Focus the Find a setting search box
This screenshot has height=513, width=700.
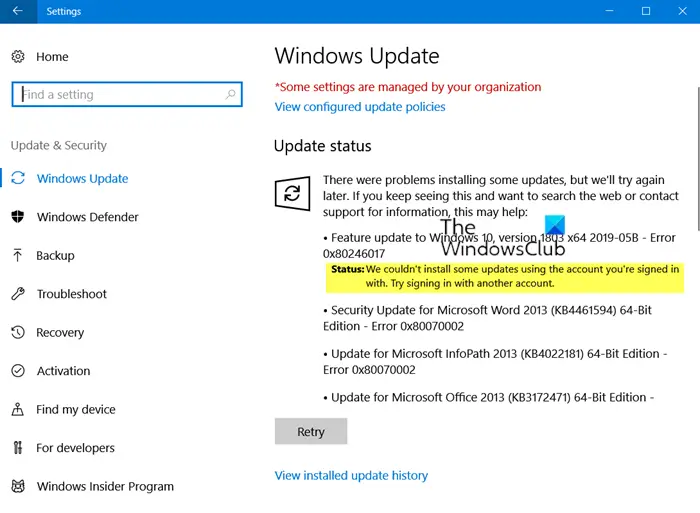[x=127, y=94]
